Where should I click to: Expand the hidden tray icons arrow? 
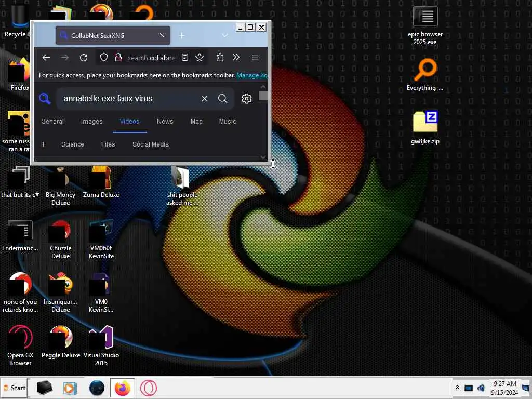click(457, 388)
